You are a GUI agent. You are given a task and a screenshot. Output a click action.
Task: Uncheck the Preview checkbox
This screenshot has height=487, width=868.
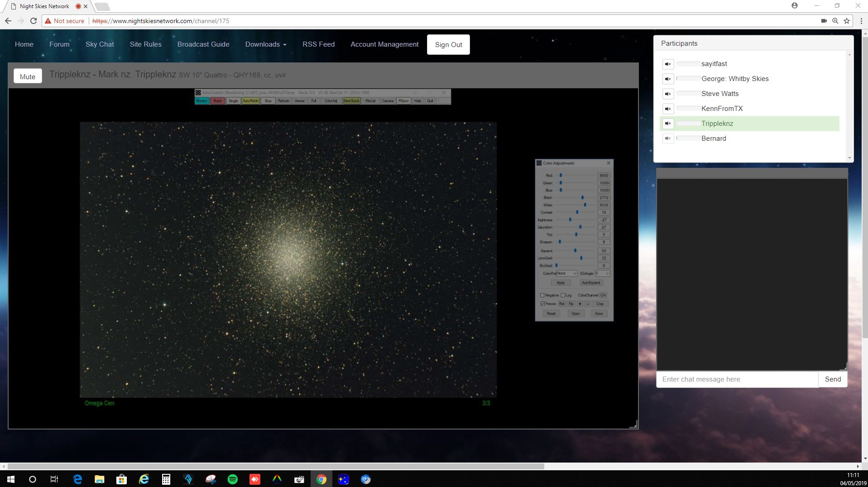click(x=542, y=304)
